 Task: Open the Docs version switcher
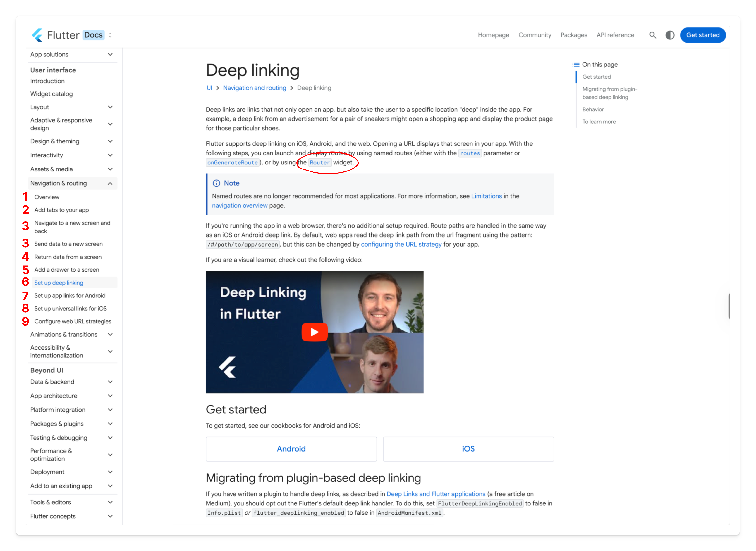click(110, 35)
